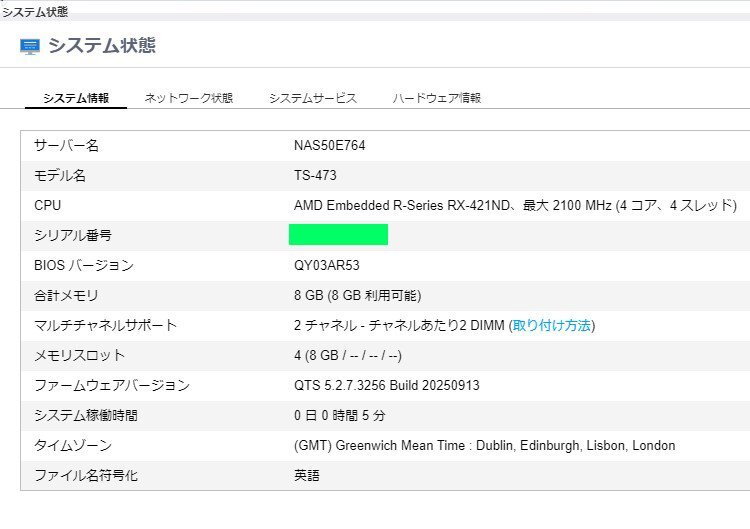The width and height of the screenshot is (750, 529).
Task: Select the システムサービス tab
Action: 312,98
